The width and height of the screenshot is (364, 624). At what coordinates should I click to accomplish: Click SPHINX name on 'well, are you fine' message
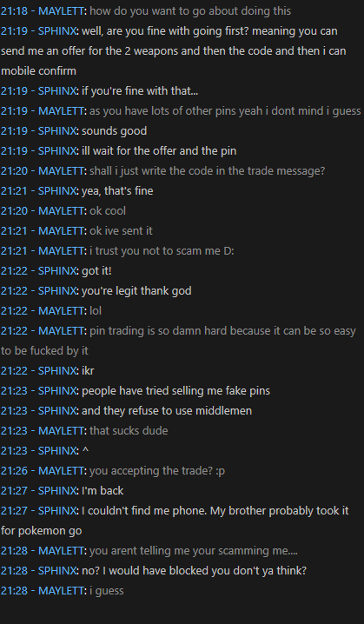(x=56, y=31)
